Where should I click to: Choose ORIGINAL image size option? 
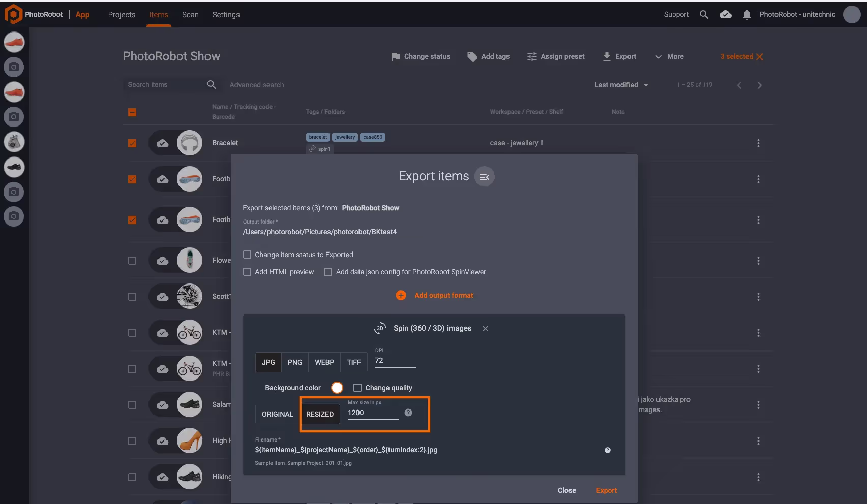point(278,414)
